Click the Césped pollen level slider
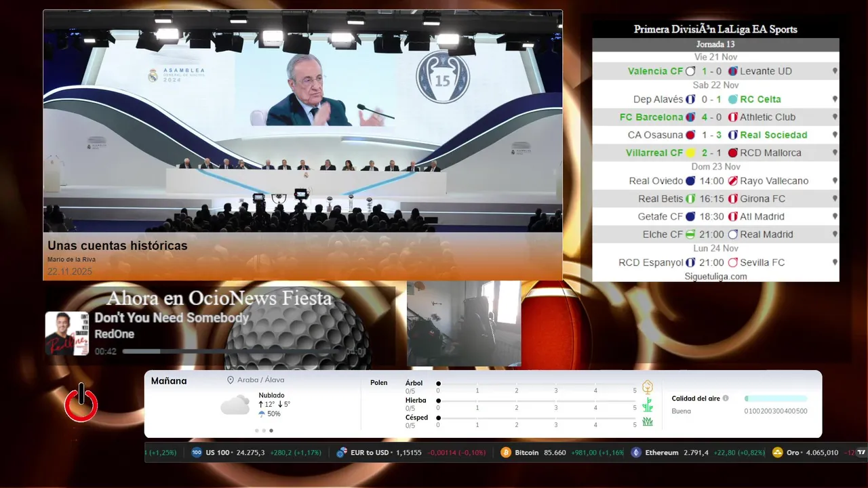868x488 pixels. [537, 418]
